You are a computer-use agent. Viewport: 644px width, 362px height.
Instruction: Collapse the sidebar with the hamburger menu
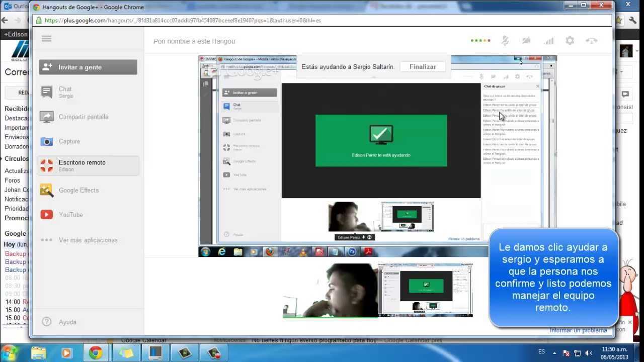[47, 39]
